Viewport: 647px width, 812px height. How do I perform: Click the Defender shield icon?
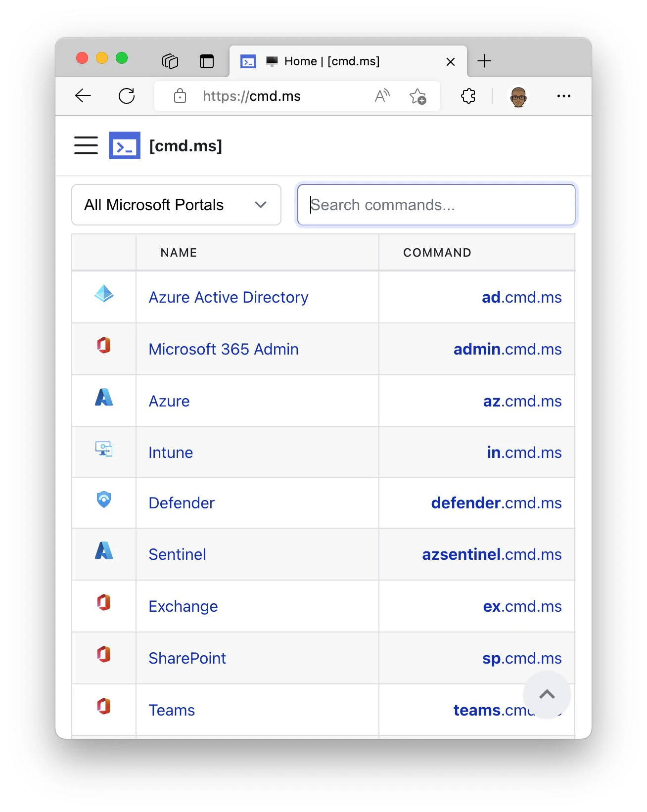104,499
